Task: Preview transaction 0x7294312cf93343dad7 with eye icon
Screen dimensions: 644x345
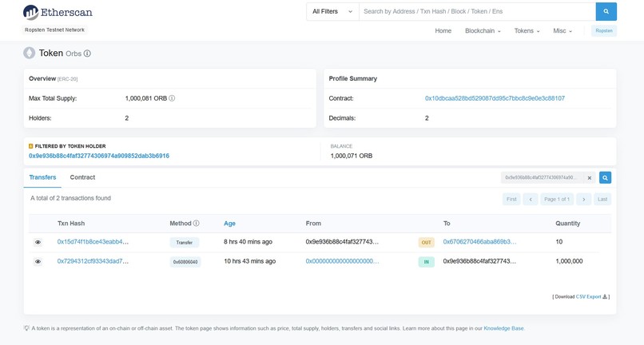Action: (38, 261)
